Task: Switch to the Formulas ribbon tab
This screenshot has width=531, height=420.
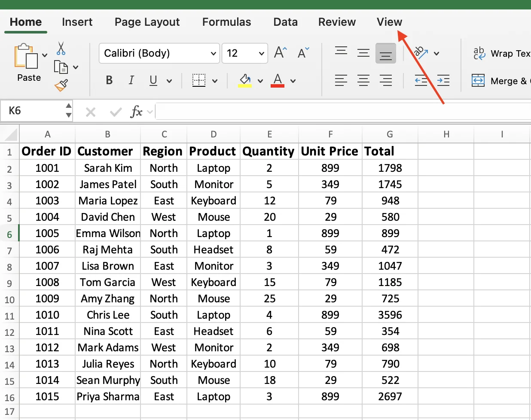Action: coord(226,22)
